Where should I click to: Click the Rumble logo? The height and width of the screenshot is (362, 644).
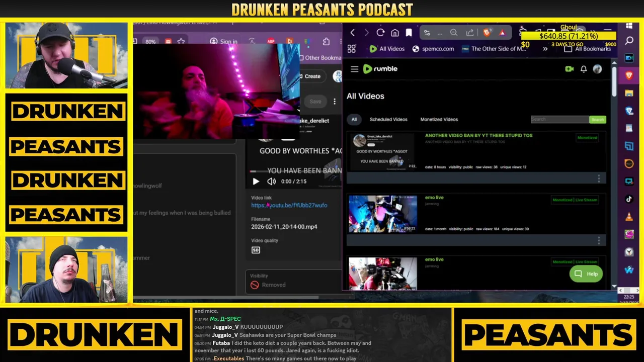coord(380,69)
